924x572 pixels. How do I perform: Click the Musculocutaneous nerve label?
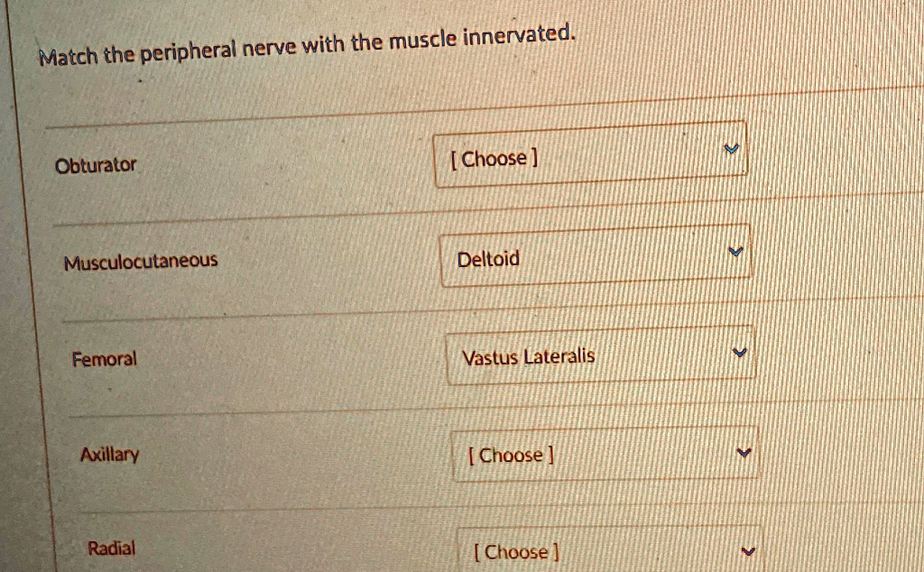pyautogui.click(x=140, y=261)
